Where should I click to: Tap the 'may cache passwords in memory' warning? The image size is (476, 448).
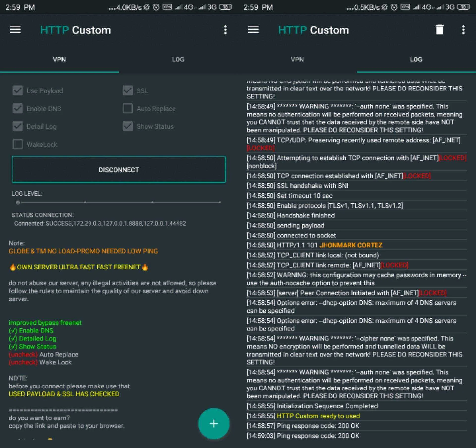click(x=357, y=279)
